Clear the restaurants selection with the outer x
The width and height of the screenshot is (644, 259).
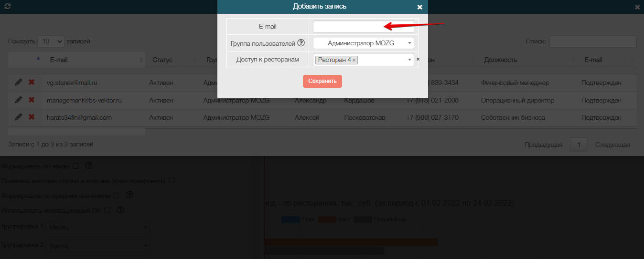418,59
